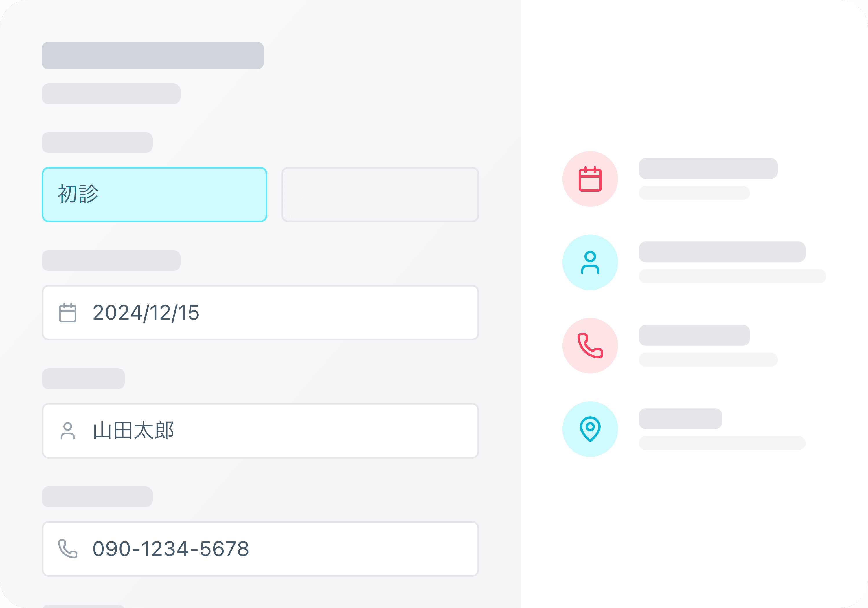
Task: Click the person icon beside 山田太郎
Action: click(68, 431)
